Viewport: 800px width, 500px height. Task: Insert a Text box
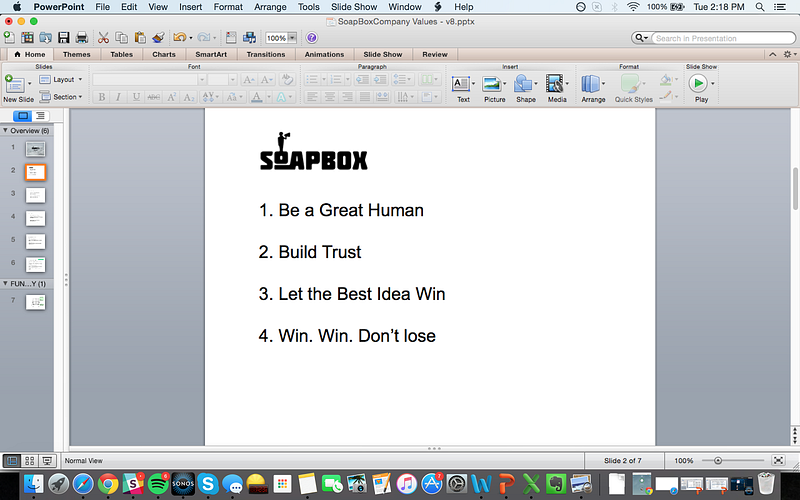coord(463,88)
